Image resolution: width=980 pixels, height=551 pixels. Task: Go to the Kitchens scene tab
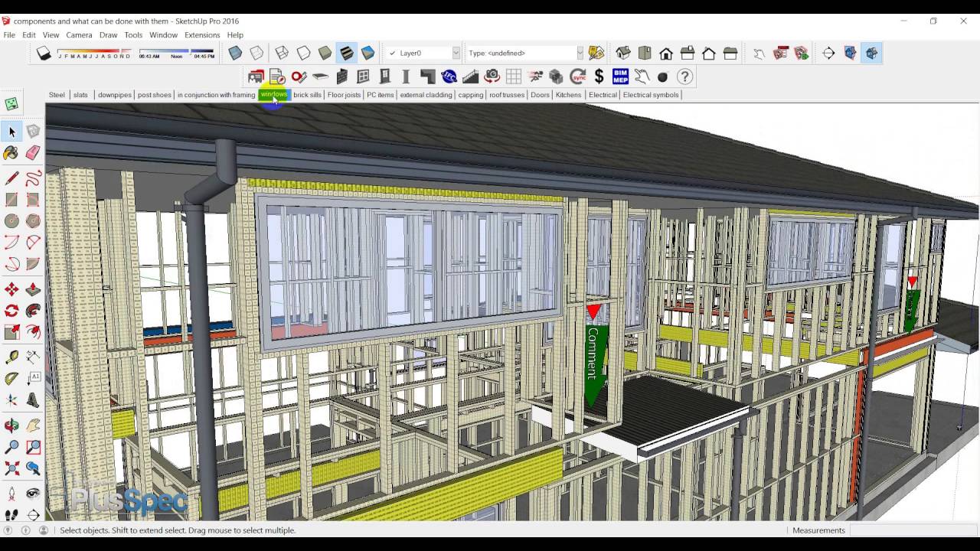pos(568,95)
